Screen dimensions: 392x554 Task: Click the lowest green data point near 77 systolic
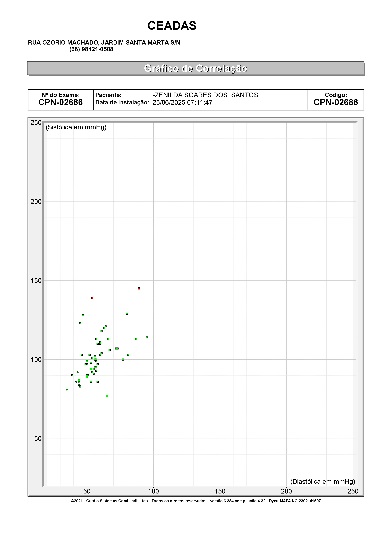107,396
